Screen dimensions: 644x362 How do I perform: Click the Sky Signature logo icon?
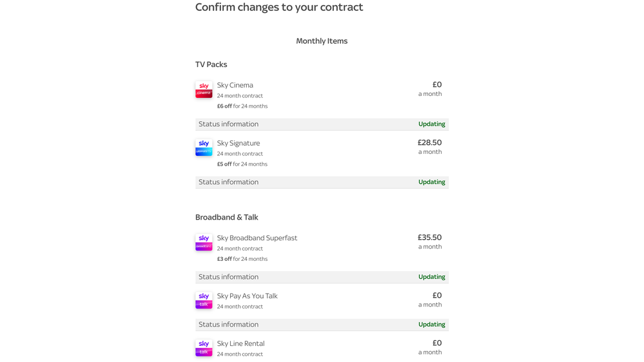[204, 148]
